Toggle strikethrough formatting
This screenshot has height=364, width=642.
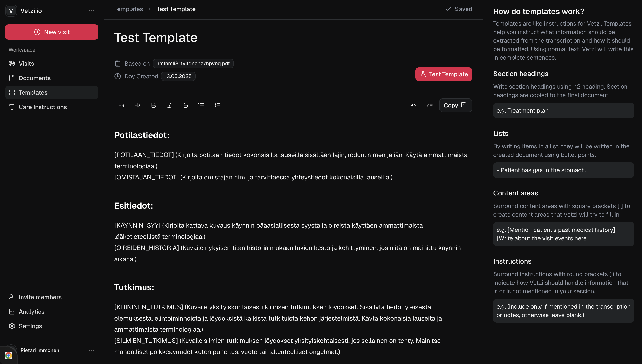185,105
